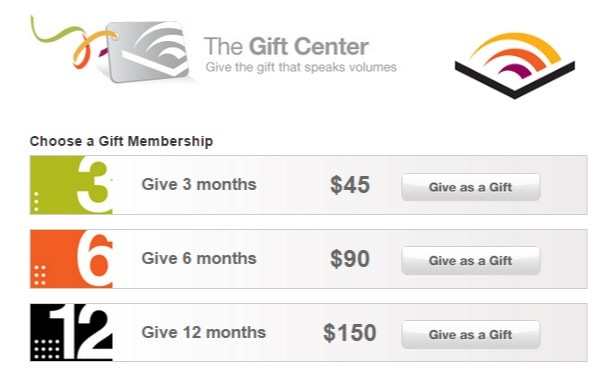Click the white dots on the orange tile

[x=40, y=275]
